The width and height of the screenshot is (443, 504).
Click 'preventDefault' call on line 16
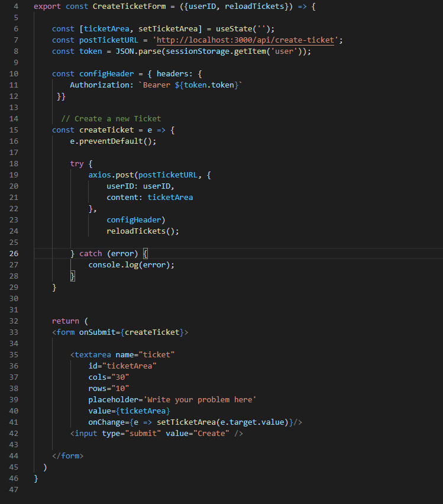click(111, 141)
